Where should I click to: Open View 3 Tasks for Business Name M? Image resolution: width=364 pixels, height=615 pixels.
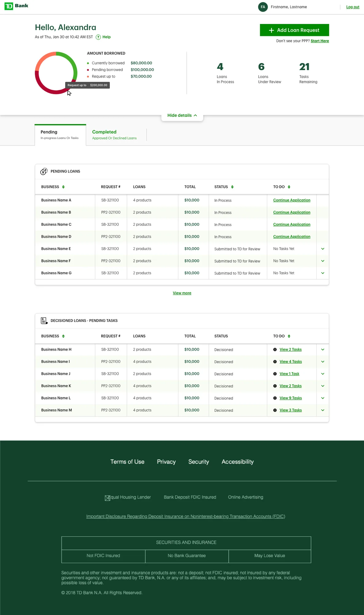click(291, 410)
